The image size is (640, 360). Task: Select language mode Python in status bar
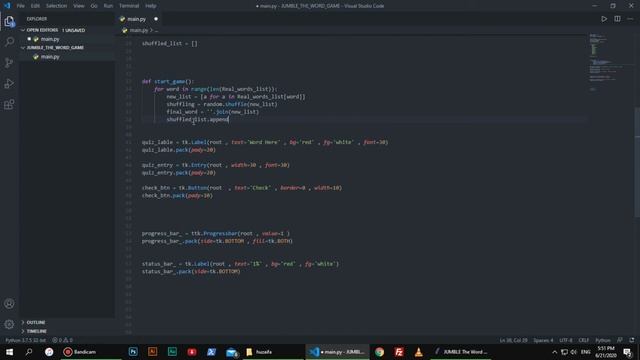(x=602, y=340)
